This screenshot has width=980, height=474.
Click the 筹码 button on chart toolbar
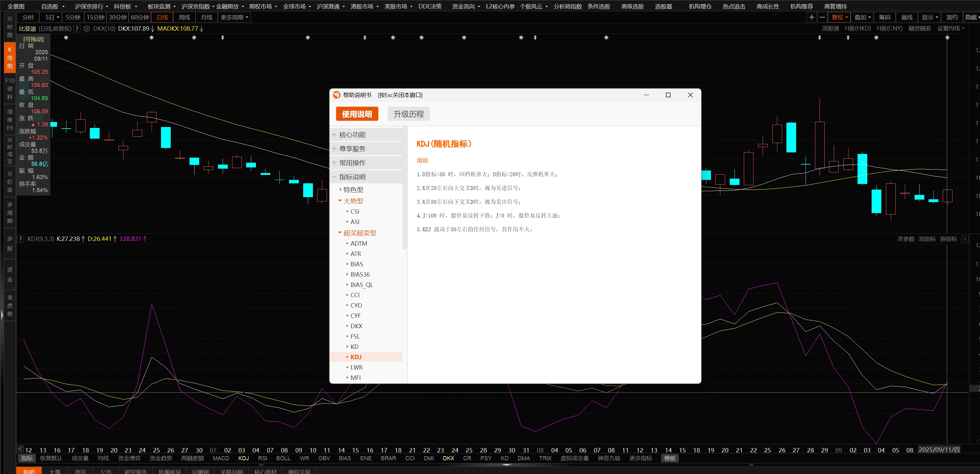[x=884, y=18]
